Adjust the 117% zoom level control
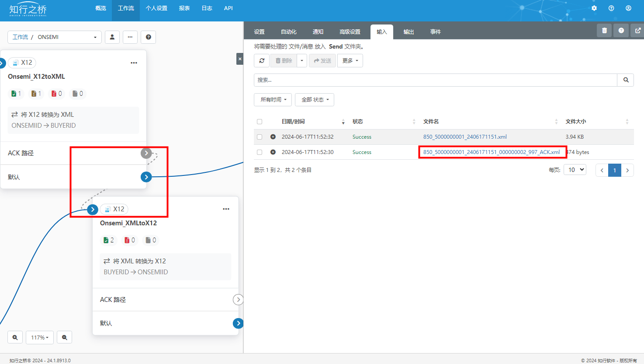644x364 pixels. point(39,337)
